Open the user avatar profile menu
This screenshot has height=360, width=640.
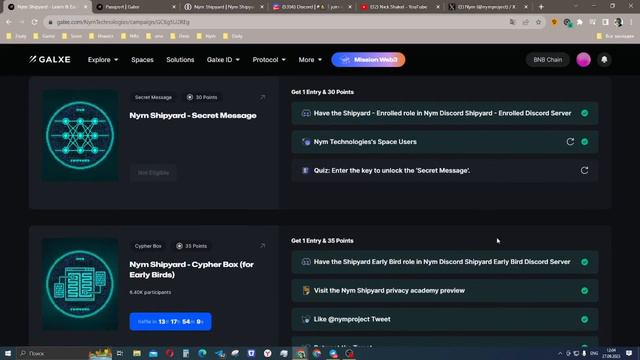pos(583,60)
